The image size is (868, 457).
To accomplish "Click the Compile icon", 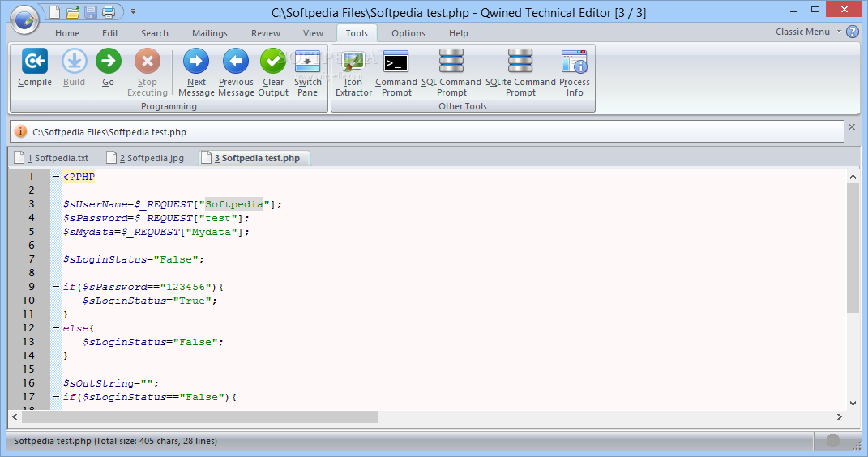I will pos(34,62).
